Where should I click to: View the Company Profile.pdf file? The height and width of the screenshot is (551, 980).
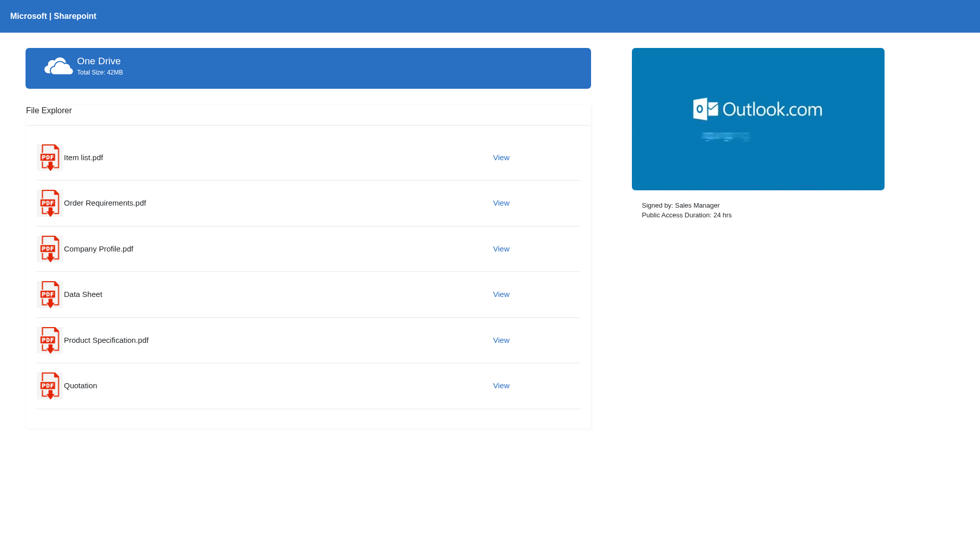click(501, 249)
